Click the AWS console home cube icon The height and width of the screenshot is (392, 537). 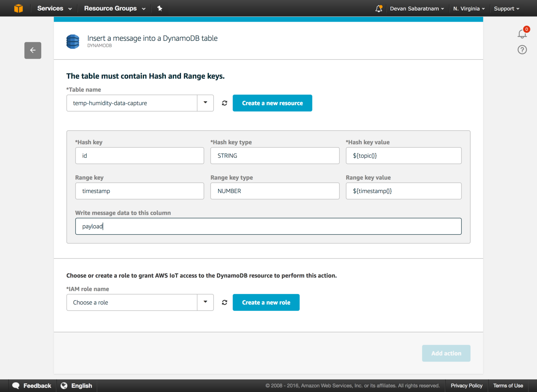pyautogui.click(x=18, y=8)
